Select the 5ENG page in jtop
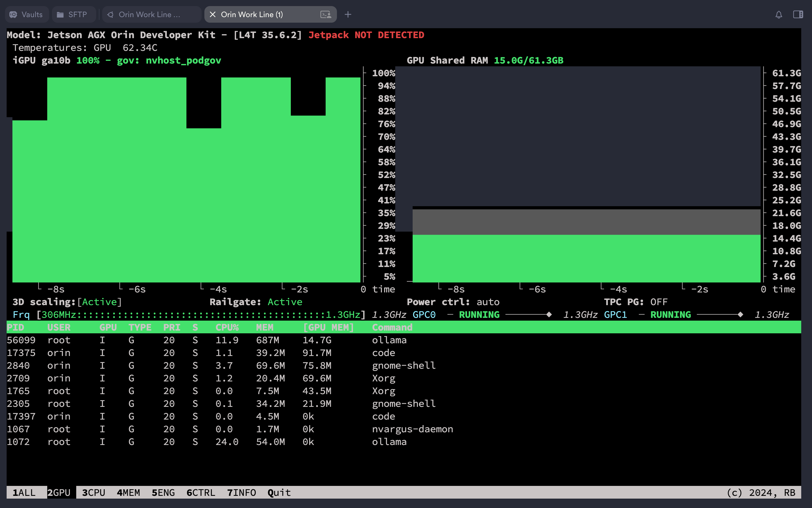This screenshot has width=812, height=508. click(x=163, y=493)
